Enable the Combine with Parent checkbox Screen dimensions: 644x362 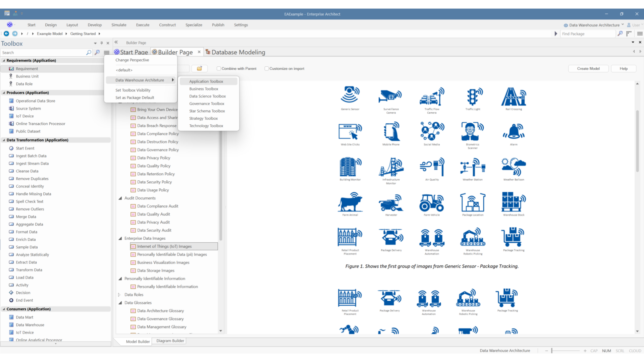point(219,68)
